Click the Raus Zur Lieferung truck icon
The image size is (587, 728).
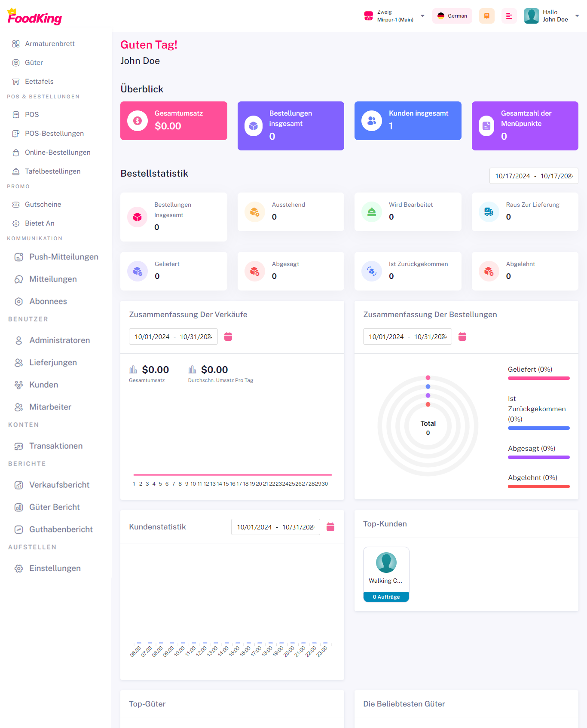(x=489, y=212)
